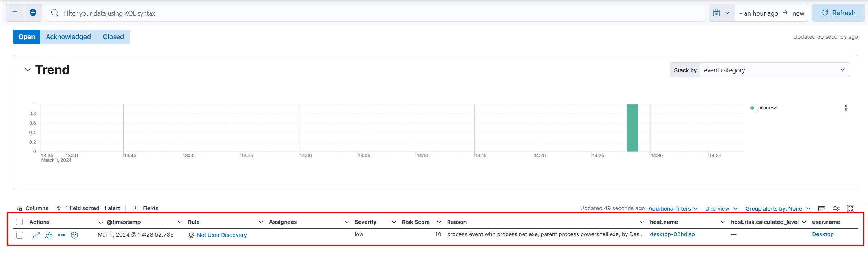Collapse the Trend chart section
The image size is (868, 255).
pyautogui.click(x=28, y=70)
